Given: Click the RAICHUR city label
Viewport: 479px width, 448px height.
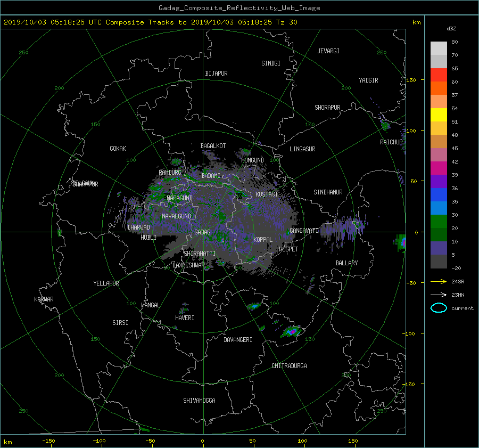Looking at the screenshot, I should (391, 142).
